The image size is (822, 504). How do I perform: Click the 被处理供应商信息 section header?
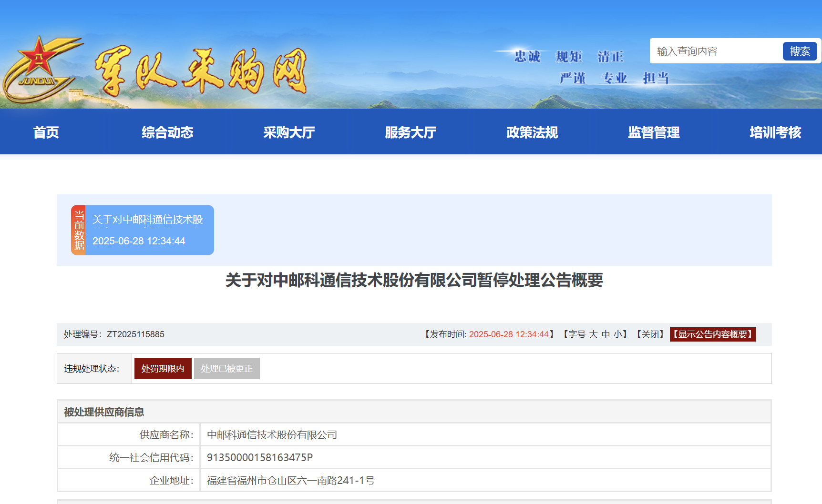[414, 412]
